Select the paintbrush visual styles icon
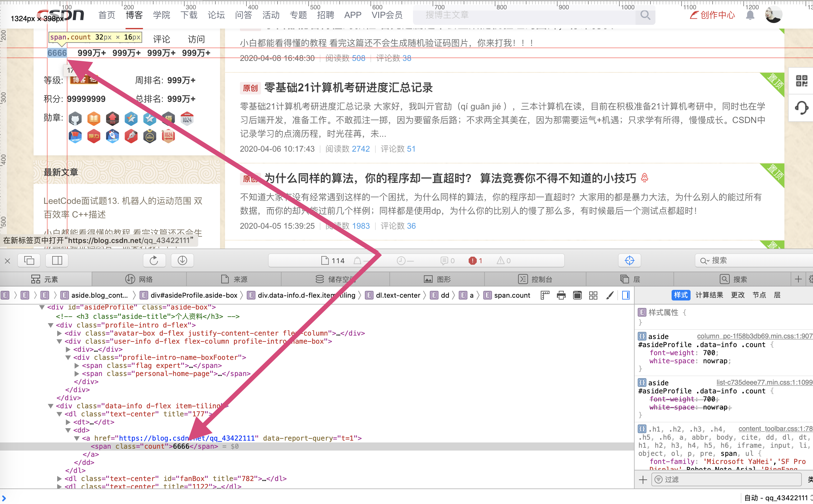This screenshot has width=813, height=504. (x=610, y=295)
